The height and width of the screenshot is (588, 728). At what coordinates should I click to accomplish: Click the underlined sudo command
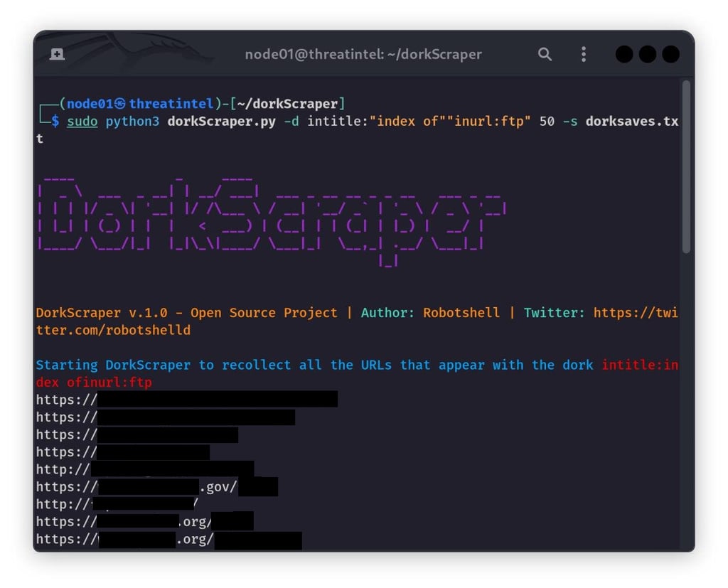[x=82, y=121]
